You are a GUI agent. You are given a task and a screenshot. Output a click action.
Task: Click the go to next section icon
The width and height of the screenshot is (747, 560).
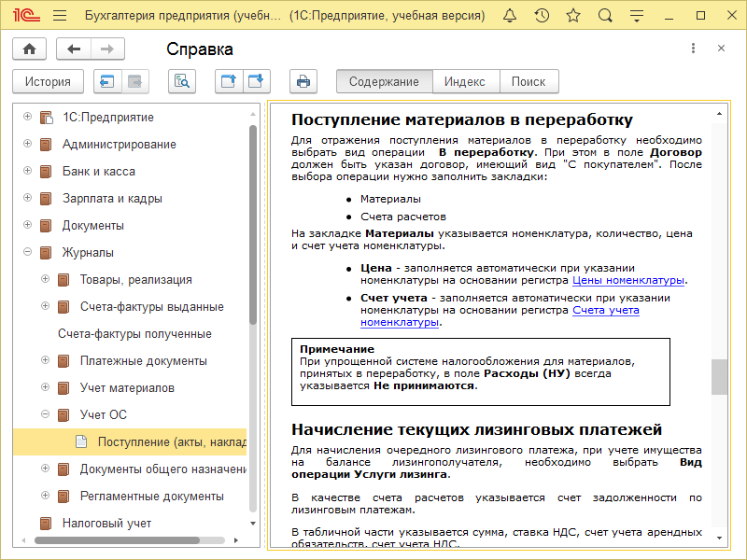pyautogui.click(x=257, y=81)
